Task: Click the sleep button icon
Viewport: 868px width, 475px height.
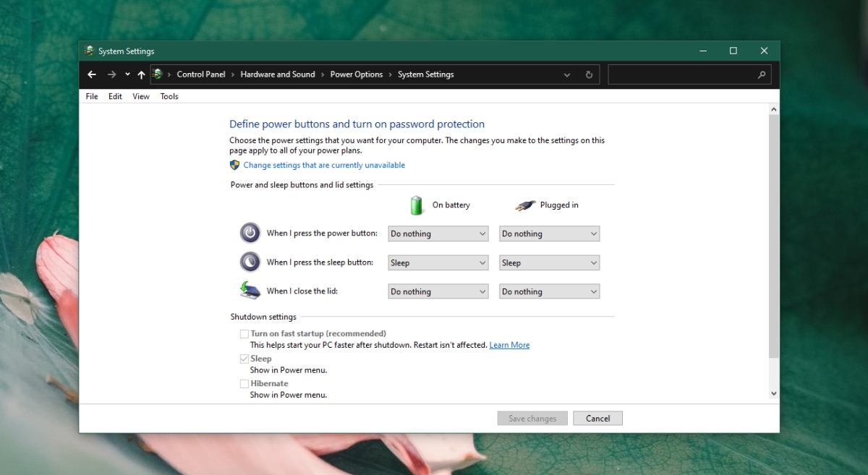Action: 250,262
